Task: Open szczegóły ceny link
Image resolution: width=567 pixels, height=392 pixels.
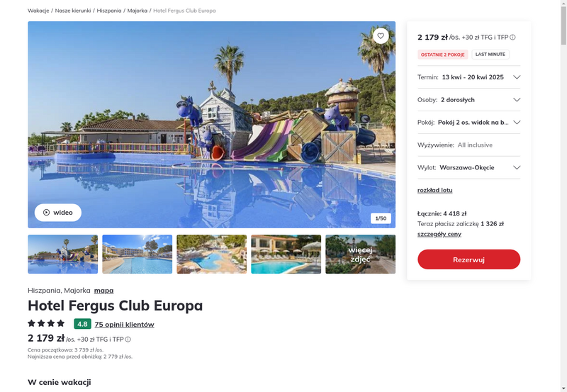Action: pyautogui.click(x=439, y=234)
